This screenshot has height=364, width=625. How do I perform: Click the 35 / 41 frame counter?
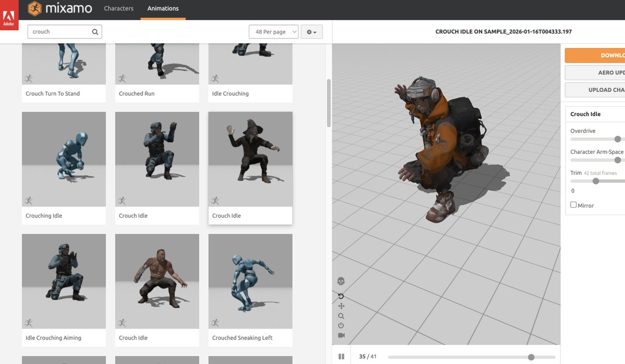pyautogui.click(x=368, y=357)
